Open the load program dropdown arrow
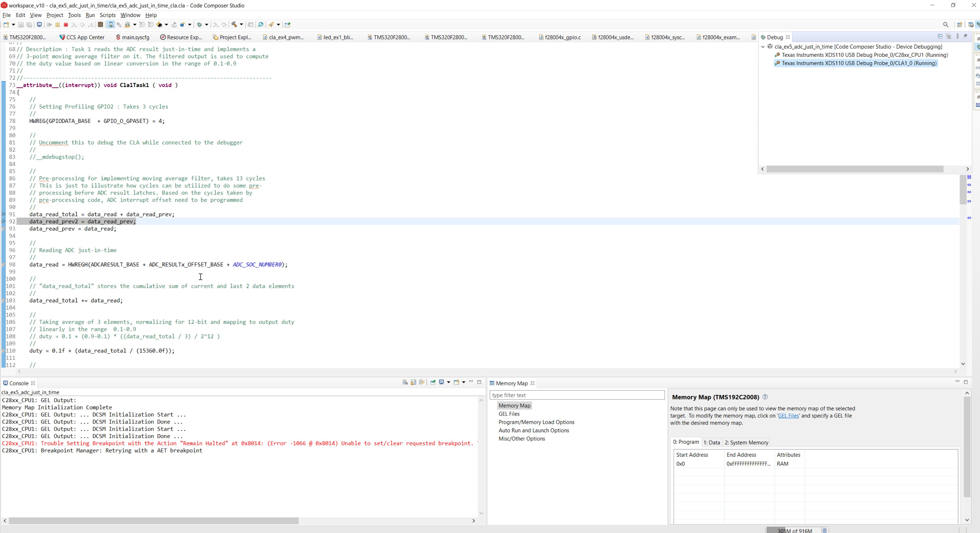Viewport: 980px width, 533px height. pyautogui.click(x=135, y=25)
